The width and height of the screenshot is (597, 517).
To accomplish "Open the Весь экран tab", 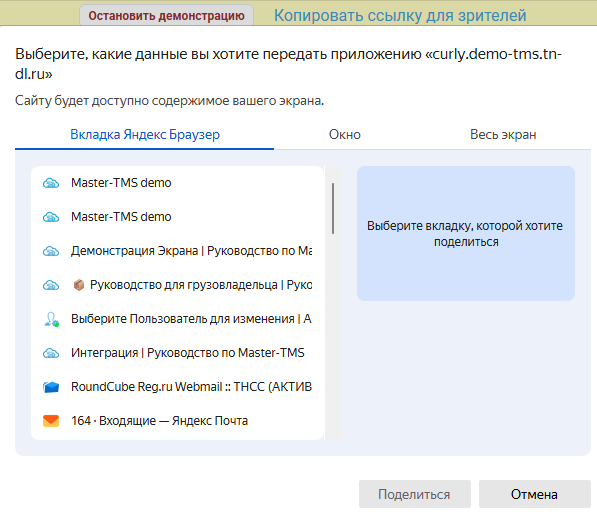I will 503,135.
